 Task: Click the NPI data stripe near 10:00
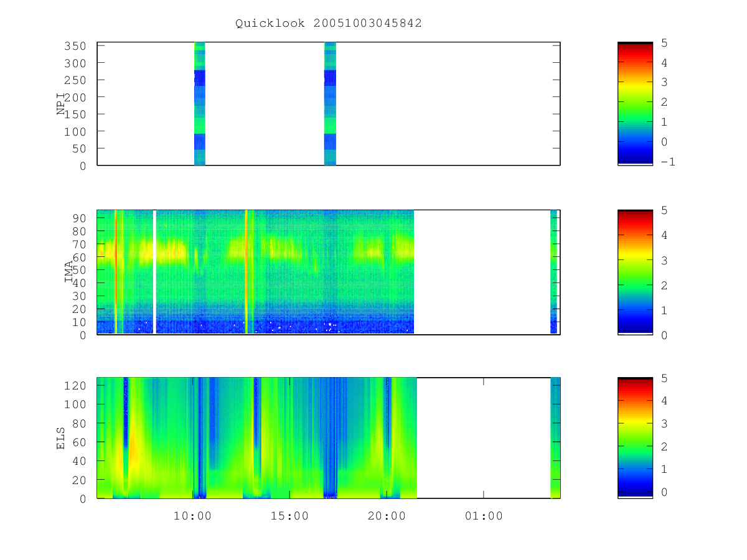click(199, 103)
